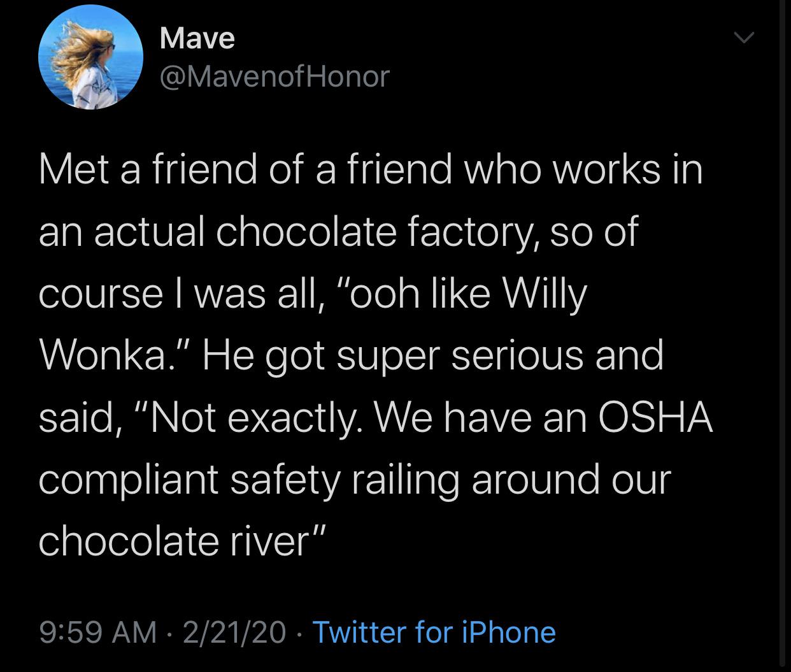Click the first line of the tweet

[371, 168]
